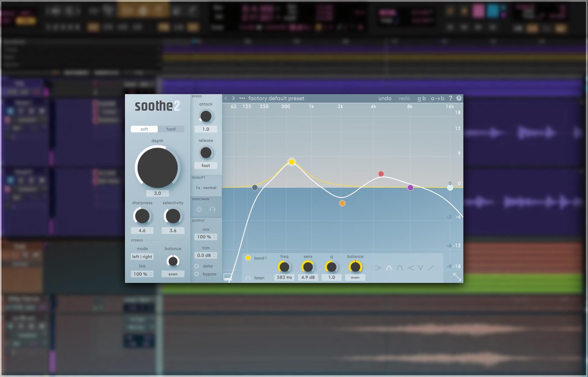Select the pale high-cut node near 16k
588x377 pixels.
[450, 188]
